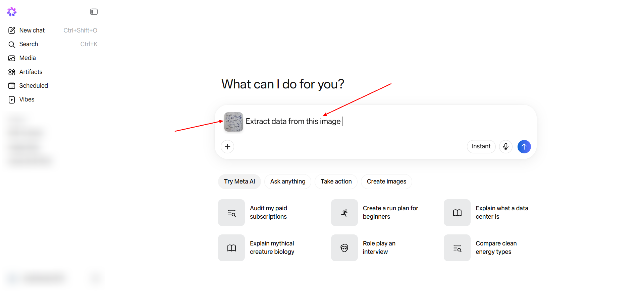644x291 pixels.
Task: Click the Vibes play icon
Action: click(12, 100)
